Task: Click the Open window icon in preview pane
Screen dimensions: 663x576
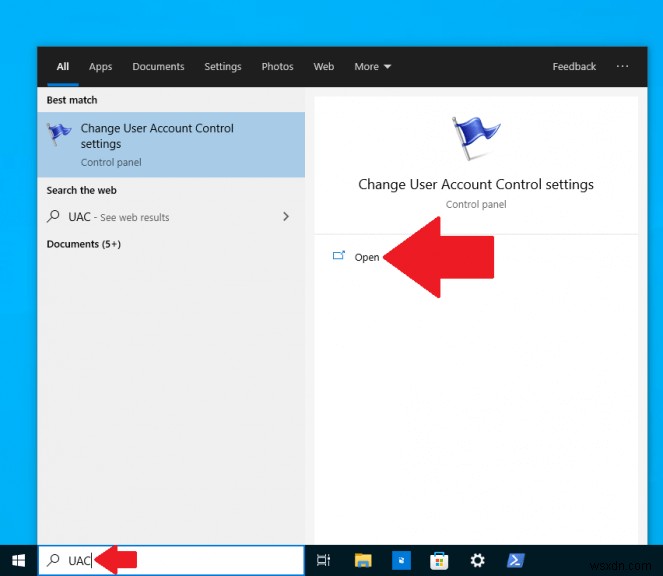Action: [339, 255]
